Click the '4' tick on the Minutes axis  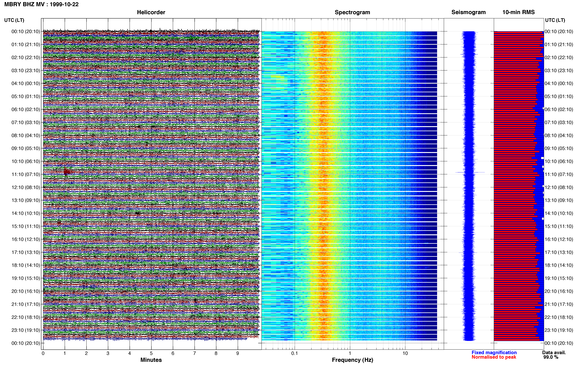click(x=130, y=353)
